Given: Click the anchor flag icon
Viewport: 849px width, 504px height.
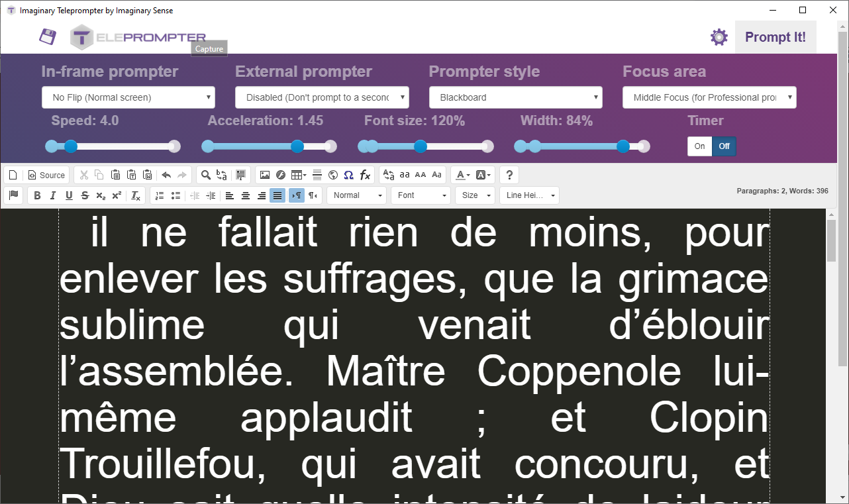Looking at the screenshot, I should pos(13,195).
